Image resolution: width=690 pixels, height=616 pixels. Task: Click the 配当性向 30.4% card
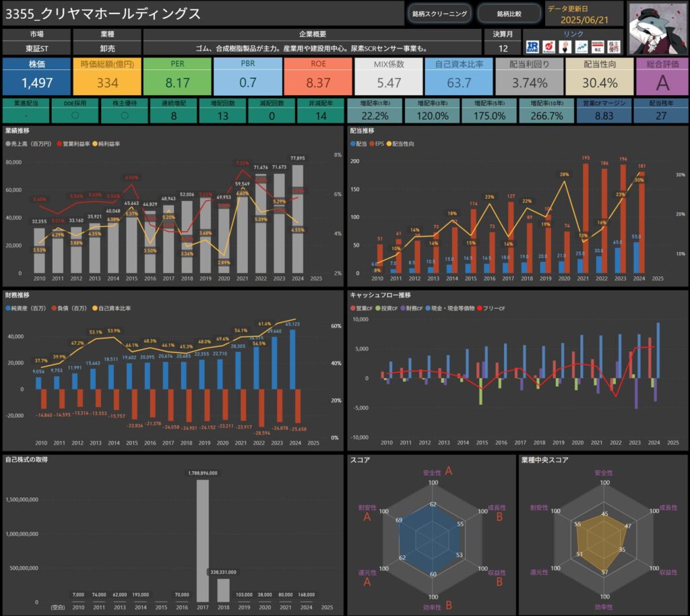(600, 76)
